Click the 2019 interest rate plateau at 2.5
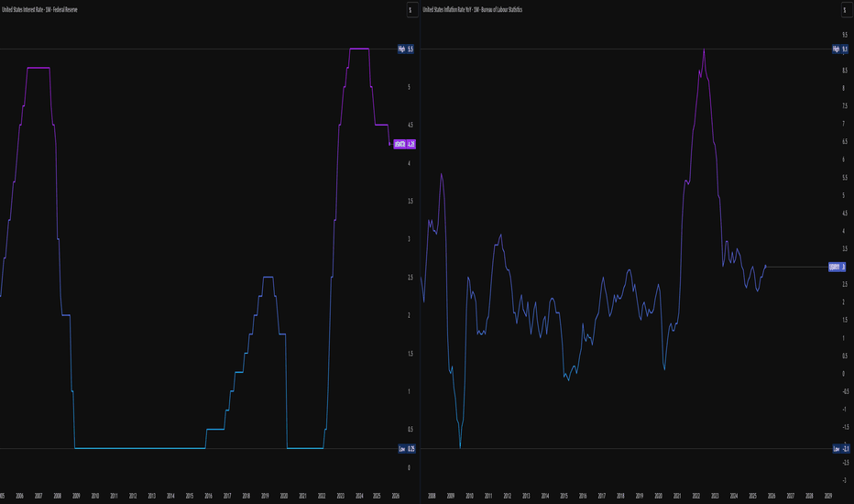The height and width of the screenshot is (504, 854). tap(268, 277)
